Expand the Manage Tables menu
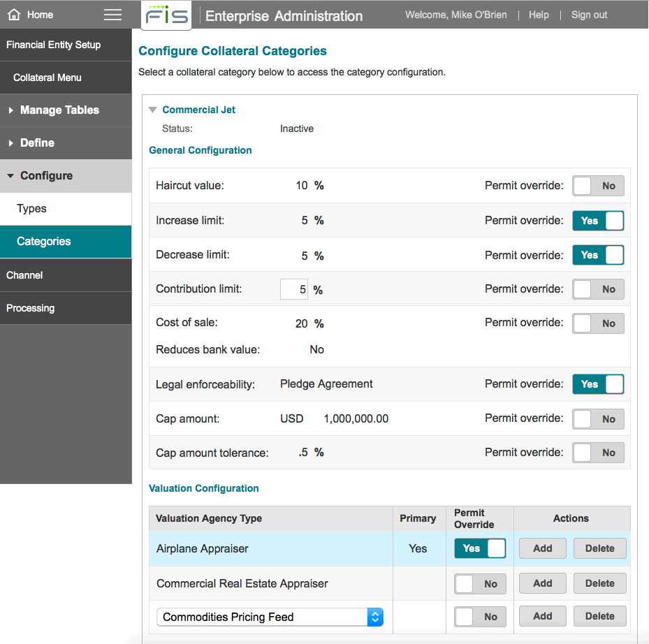 pos(59,110)
